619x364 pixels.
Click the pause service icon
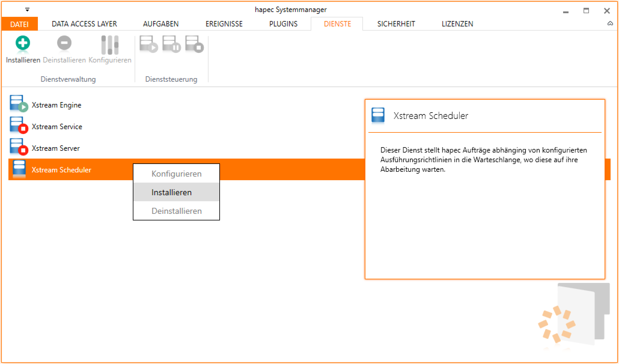(x=171, y=44)
